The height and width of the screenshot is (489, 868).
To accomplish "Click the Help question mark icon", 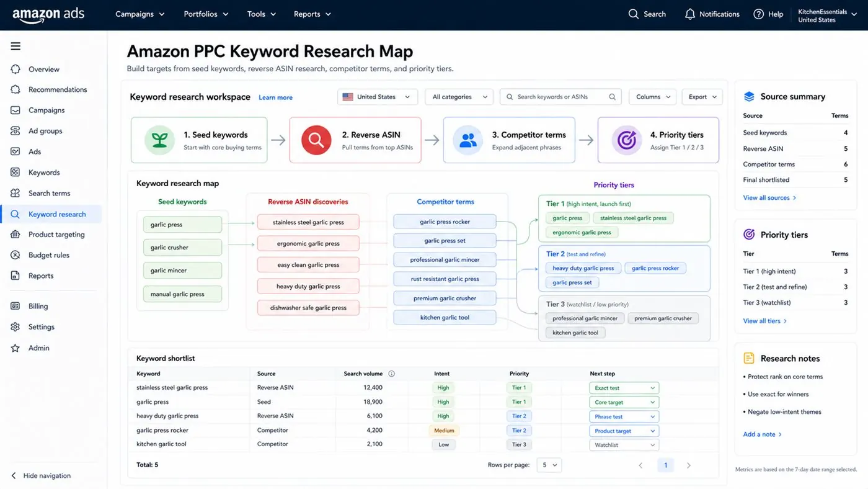I will [758, 14].
